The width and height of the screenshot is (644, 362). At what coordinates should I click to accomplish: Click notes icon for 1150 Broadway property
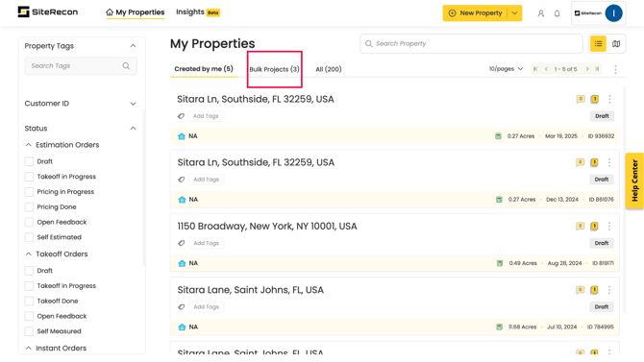tap(594, 227)
